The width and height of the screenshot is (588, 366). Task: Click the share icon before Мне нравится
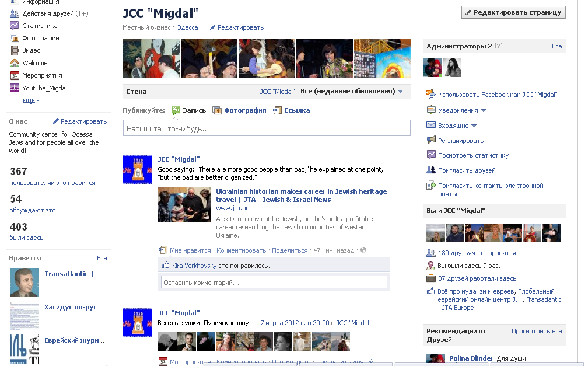[163, 250]
